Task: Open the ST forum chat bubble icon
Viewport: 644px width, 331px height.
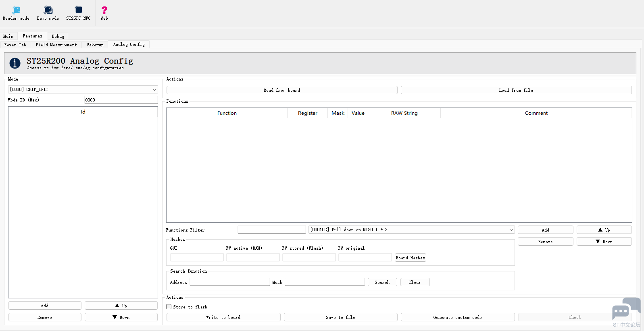Action: tap(626, 308)
